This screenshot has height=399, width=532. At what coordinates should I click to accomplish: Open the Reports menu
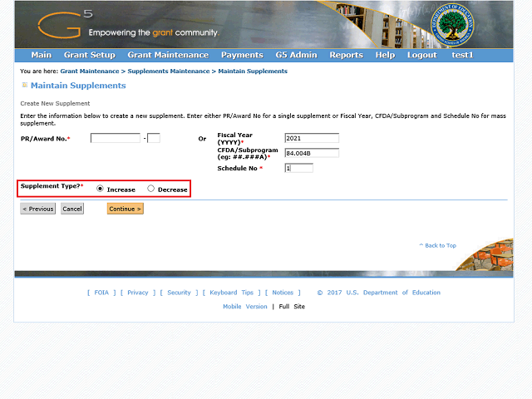tap(347, 55)
